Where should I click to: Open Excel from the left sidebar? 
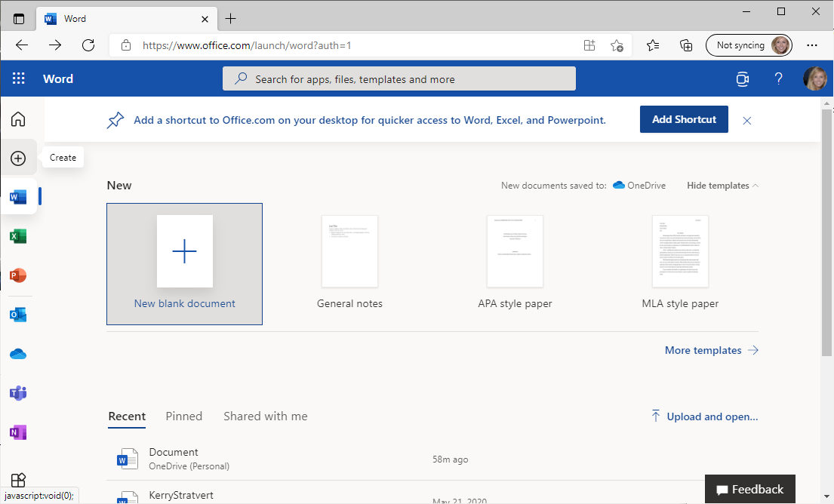pyautogui.click(x=18, y=237)
